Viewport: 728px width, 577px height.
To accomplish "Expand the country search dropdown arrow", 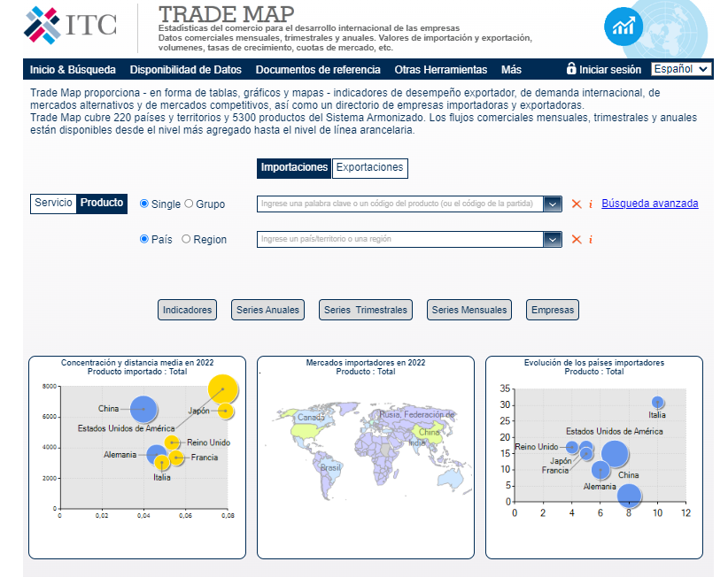I will (x=552, y=239).
